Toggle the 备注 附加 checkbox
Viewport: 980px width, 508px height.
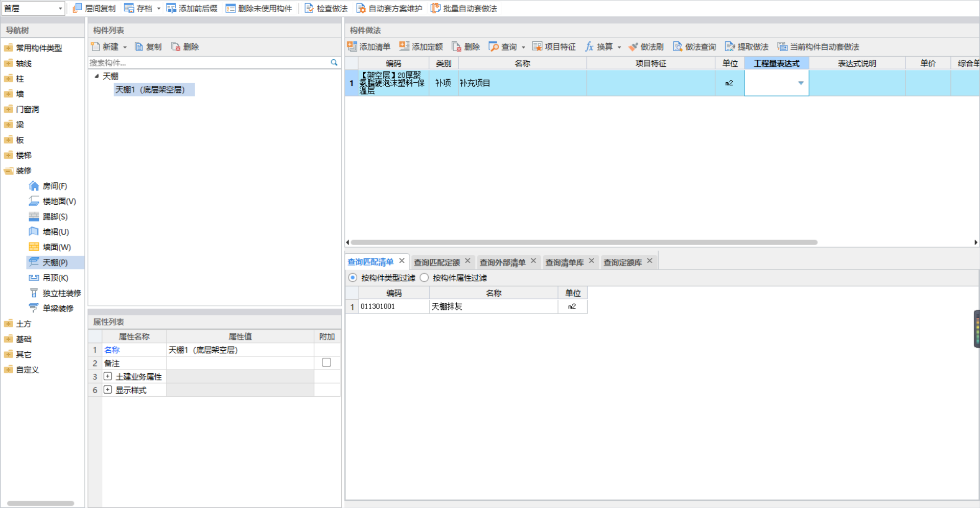coord(326,362)
